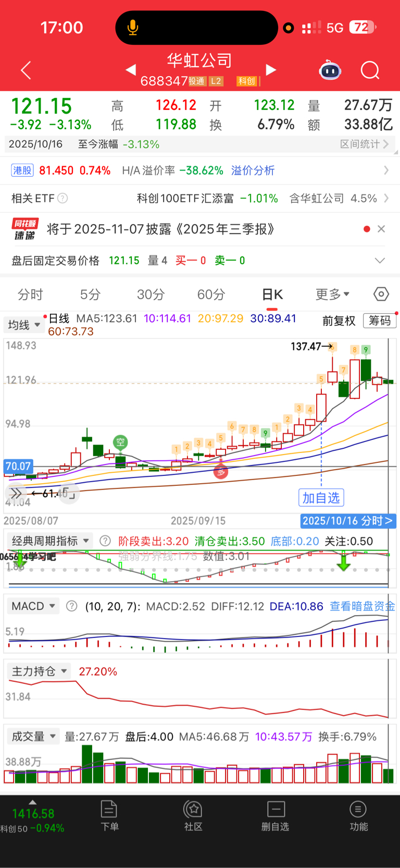Switch to previous stock with left triangle
The width and height of the screenshot is (400, 868).
tap(131, 69)
